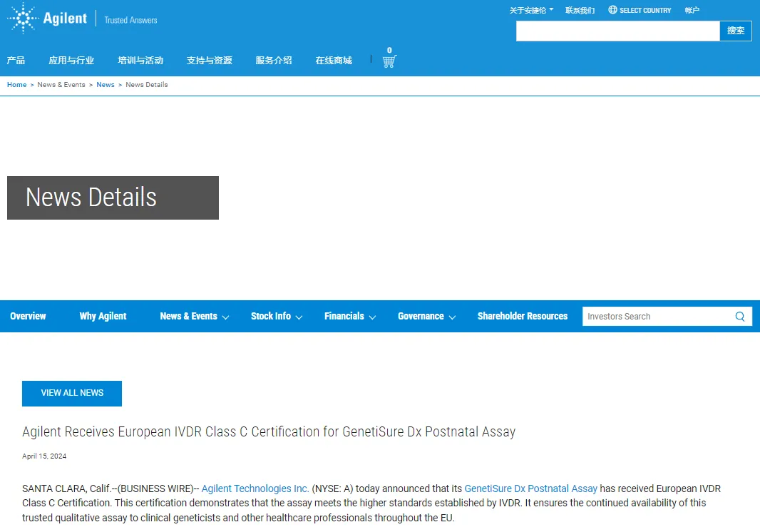760x532 pixels.
Task: Open the Why Agilent tab
Action: click(x=103, y=316)
